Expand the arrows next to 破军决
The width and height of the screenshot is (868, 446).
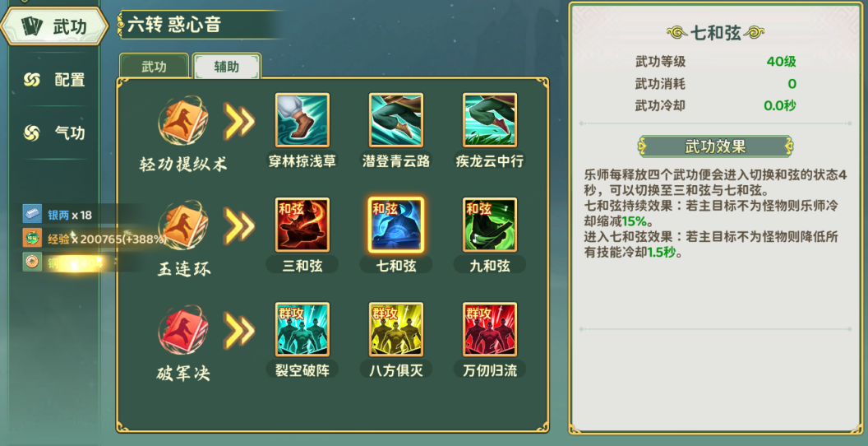pyautogui.click(x=239, y=330)
